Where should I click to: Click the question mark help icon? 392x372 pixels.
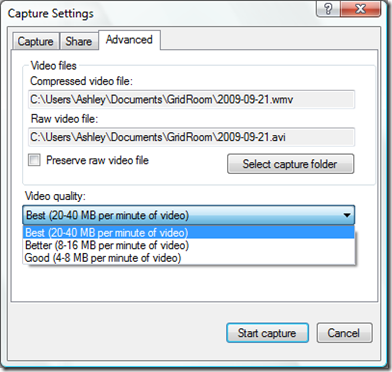point(328,9)
